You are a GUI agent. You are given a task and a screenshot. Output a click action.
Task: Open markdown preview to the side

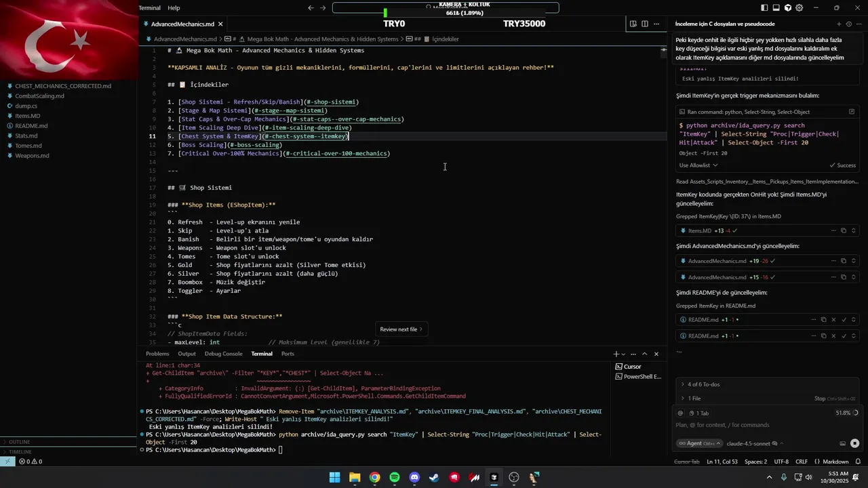[633, 24]
